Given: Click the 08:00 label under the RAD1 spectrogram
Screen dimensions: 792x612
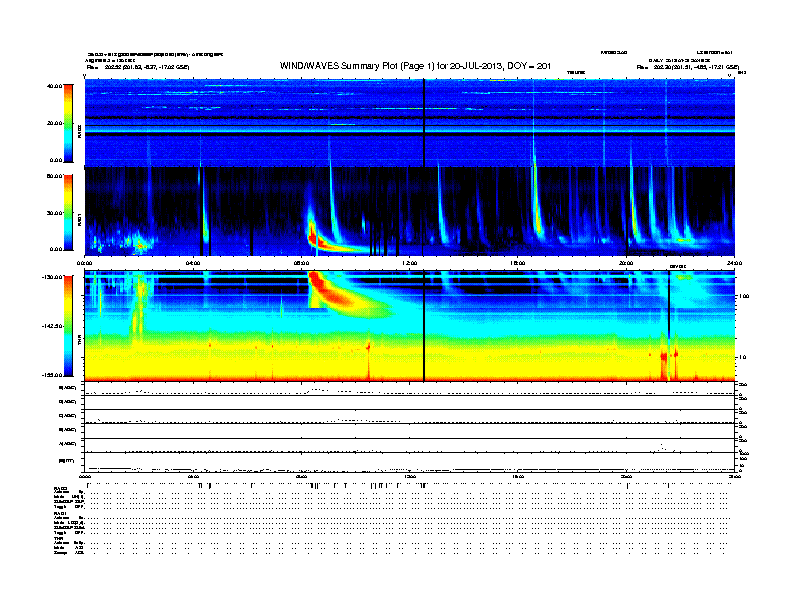Looking at the screenshot, I should pos(301,263).
